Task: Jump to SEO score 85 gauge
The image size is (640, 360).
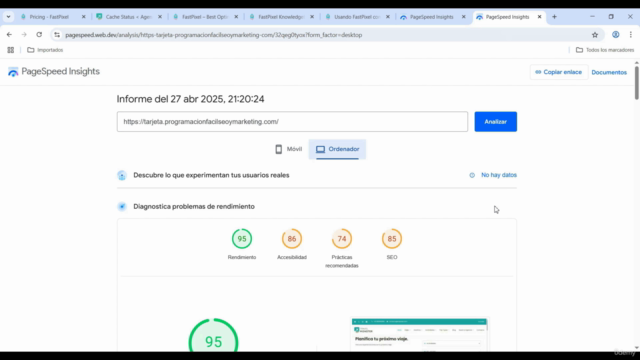Action: coord(392,239)
